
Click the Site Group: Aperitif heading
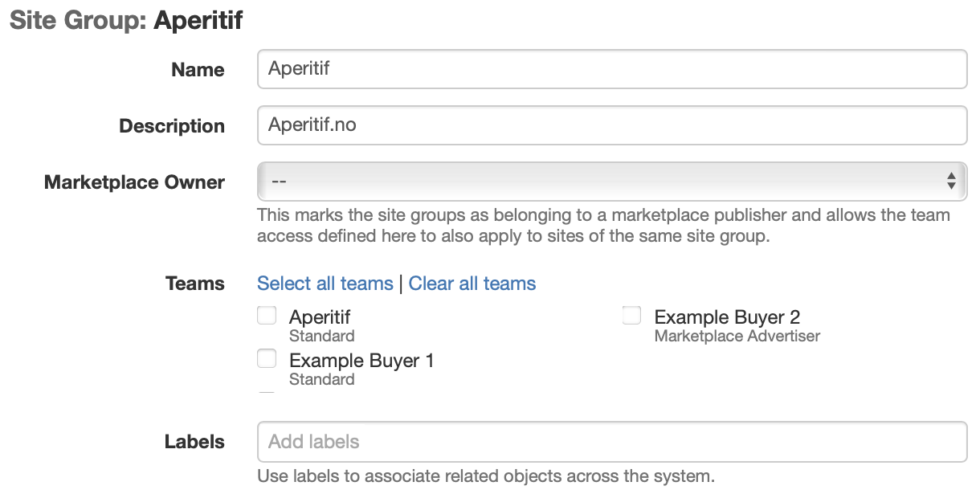(x=126, y=20)
